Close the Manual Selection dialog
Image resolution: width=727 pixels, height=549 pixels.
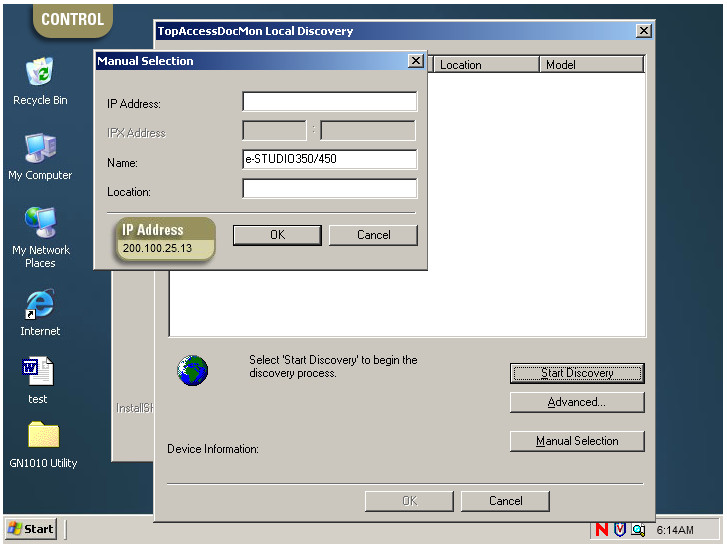tap(416, 61)
